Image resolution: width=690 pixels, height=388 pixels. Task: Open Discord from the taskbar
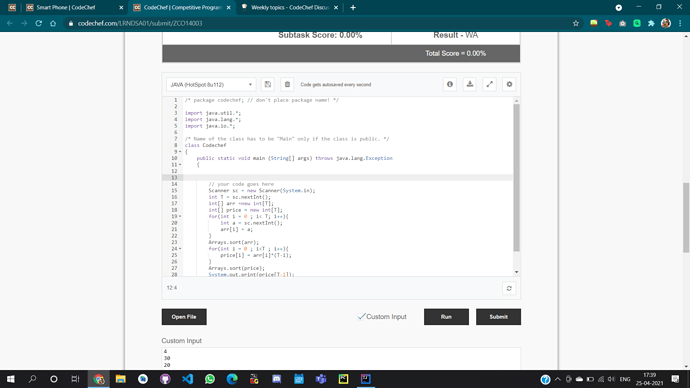[x=276, y=379]
